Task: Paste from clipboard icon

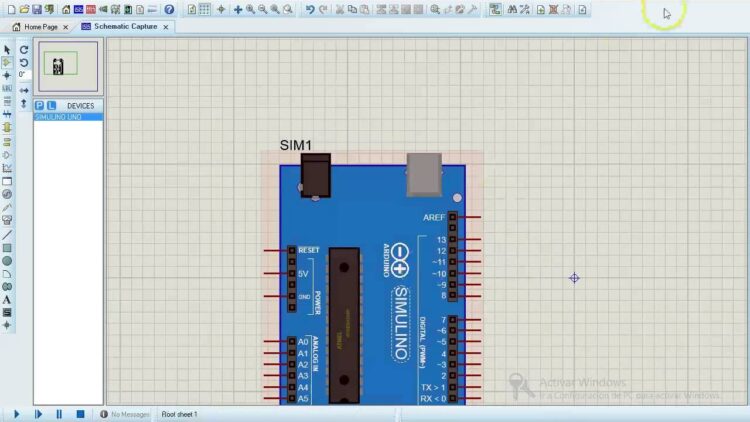Action: coord(364,10)
